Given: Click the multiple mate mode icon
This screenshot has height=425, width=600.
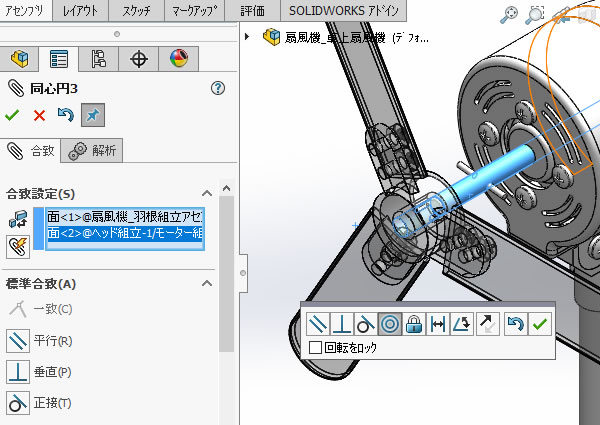Looking at the screenshot, I should pyautogui.click(x=18, y=247).
